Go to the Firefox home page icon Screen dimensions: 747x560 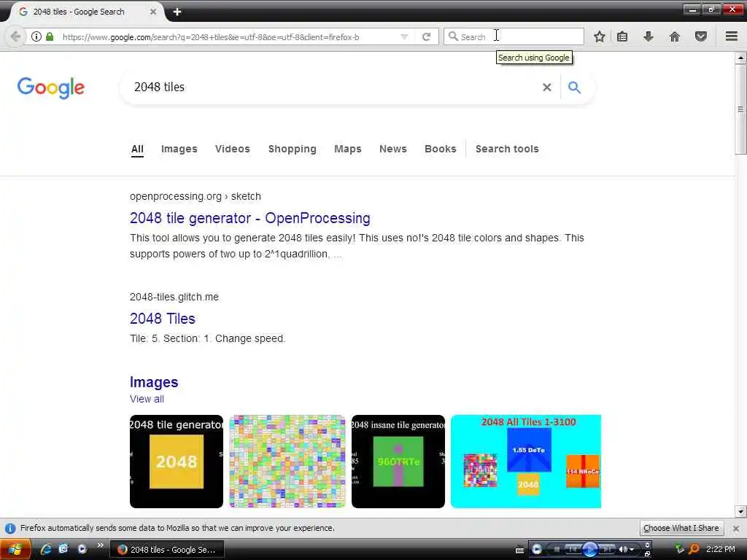675,36
